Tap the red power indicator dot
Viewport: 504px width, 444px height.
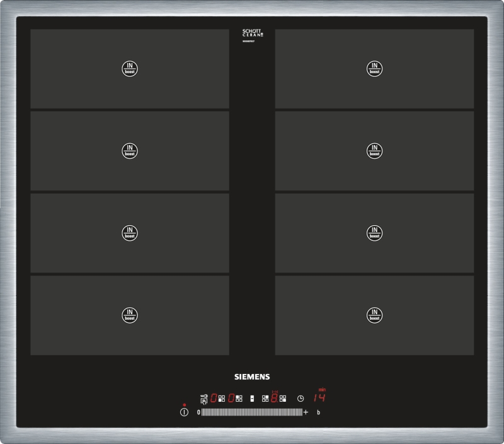(x=184, y=405)
